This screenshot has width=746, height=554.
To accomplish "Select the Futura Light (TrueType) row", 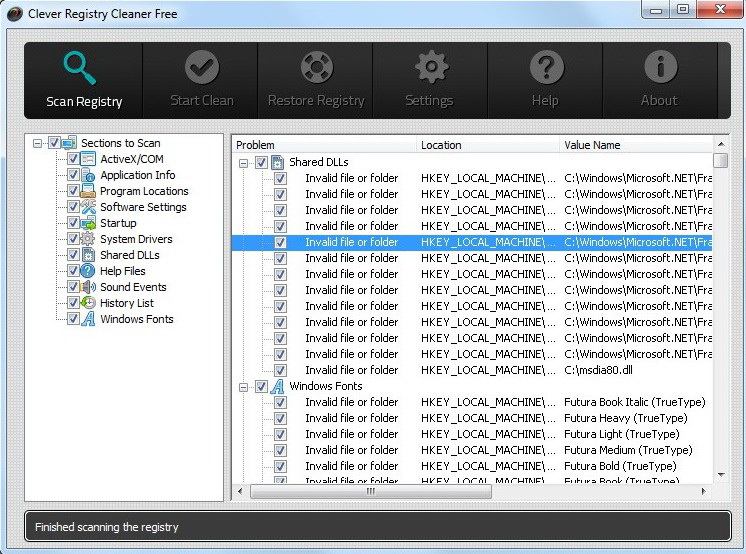I will pos(472,434).
